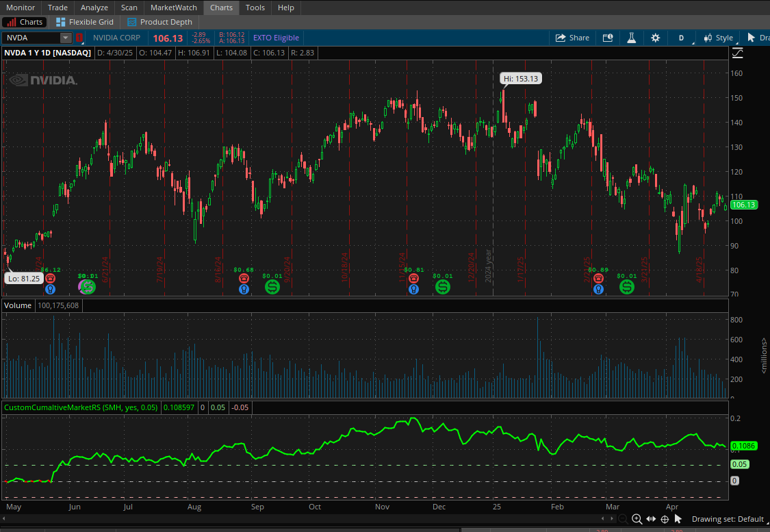The image size is (770, 532).
Task: Click the green 106.13 price axis marker
Action: point(743,205)
